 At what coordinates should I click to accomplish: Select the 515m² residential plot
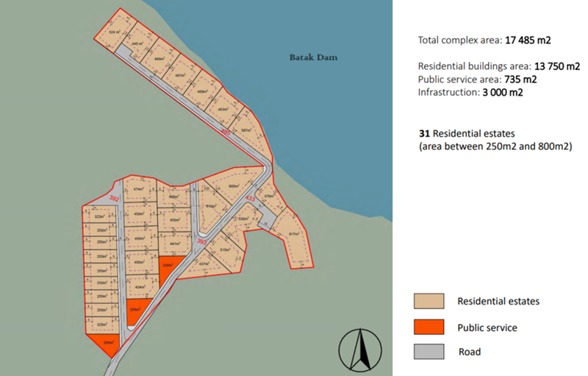(225, 250)
